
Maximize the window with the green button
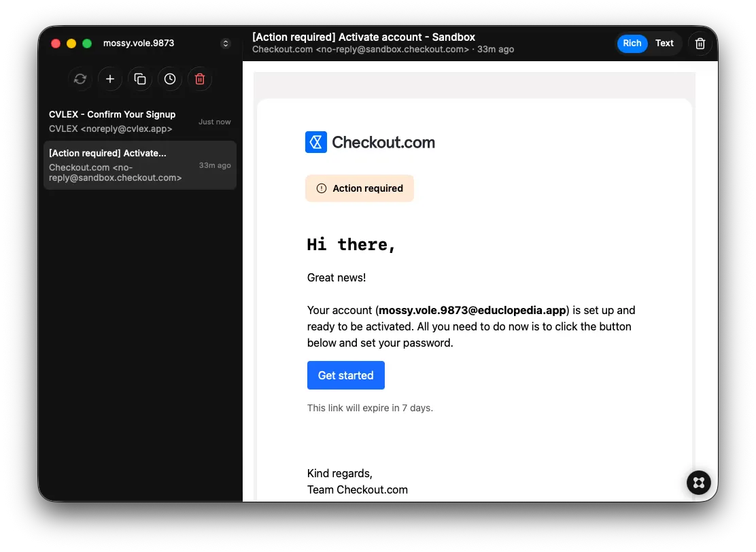click(87, 44)
